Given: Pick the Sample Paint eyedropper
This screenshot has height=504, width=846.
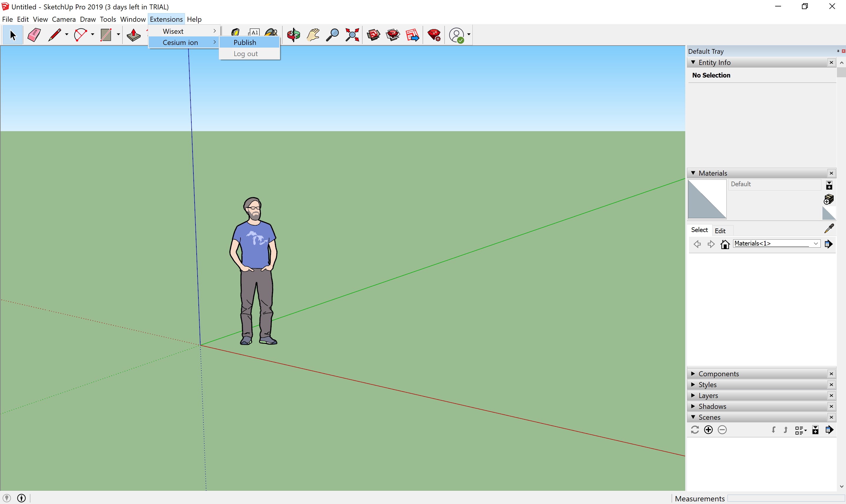Looking at the screenshot, I should coord(829,229).
